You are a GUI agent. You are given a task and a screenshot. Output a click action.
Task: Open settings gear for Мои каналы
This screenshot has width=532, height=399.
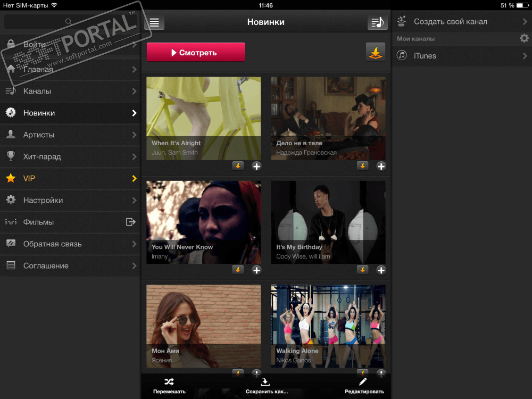pos(524,38)
